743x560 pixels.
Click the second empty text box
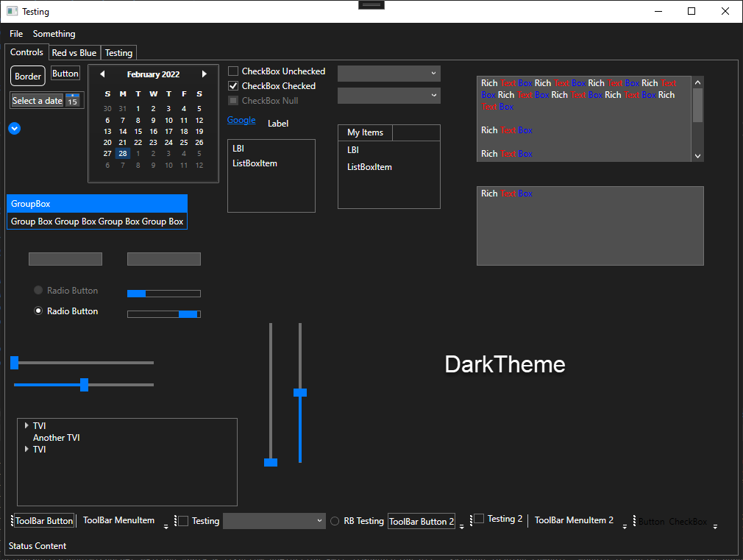point(164,259)
